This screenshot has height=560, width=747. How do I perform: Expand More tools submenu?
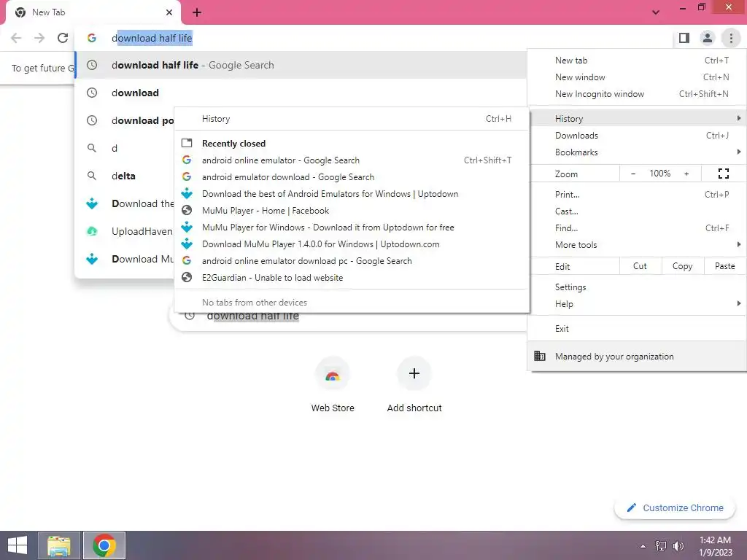(637, 245)
